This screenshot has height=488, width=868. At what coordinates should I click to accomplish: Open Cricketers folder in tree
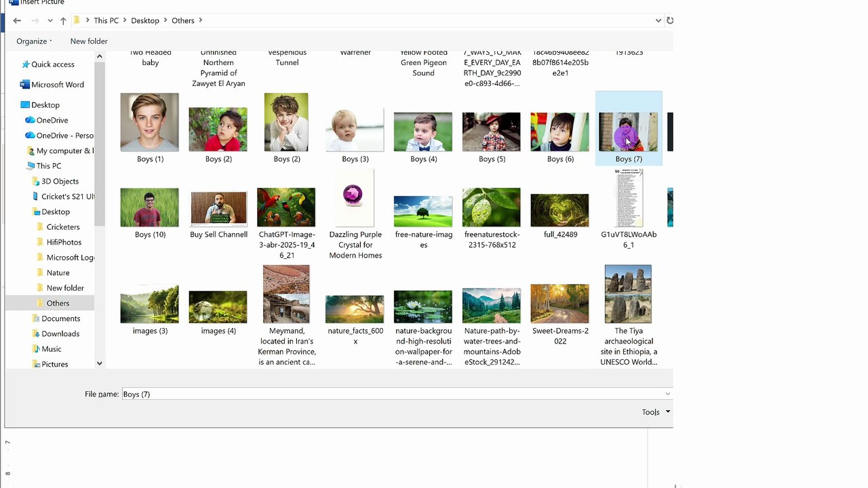58,227
